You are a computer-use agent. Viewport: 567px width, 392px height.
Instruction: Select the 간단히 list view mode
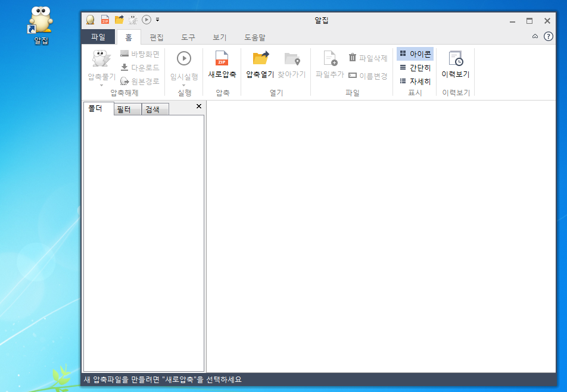pos(415,68)
